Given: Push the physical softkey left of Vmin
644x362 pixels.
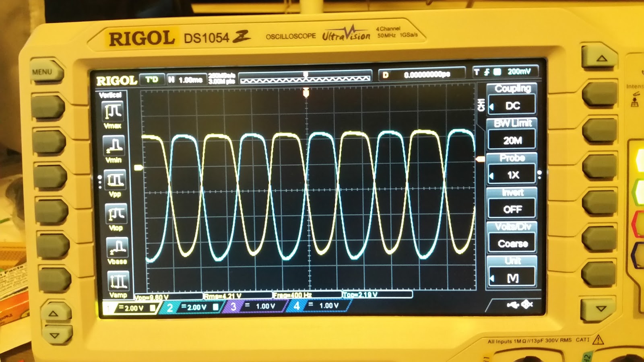Looking at the screenshot, I should pyautogui.click(x=49, y=142).
